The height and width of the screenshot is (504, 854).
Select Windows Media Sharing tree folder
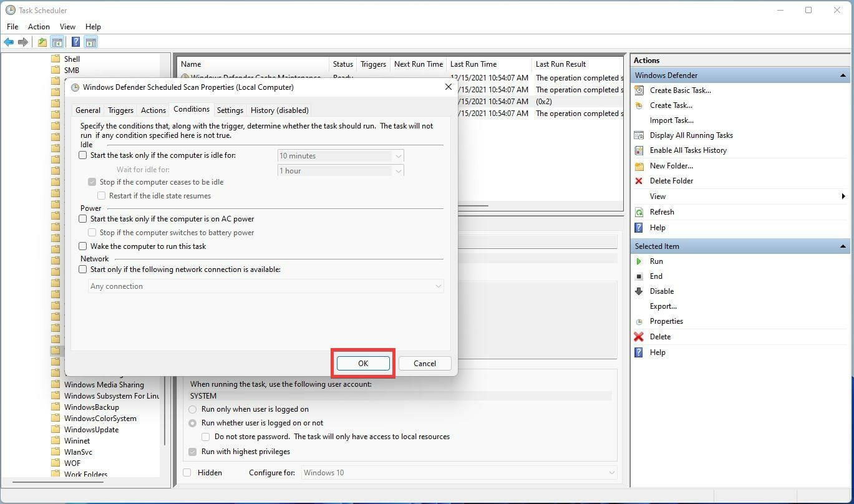tap(104, 385)
